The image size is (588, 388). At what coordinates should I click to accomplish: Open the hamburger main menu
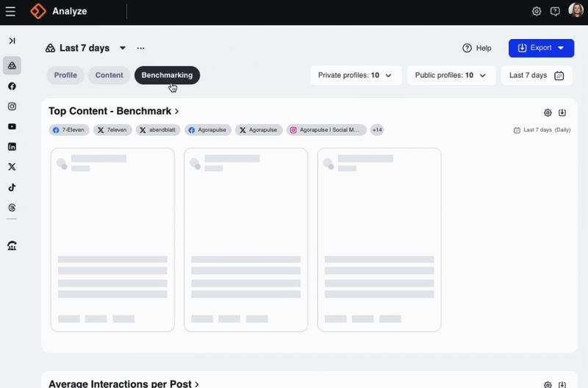[x=10, y=11]
